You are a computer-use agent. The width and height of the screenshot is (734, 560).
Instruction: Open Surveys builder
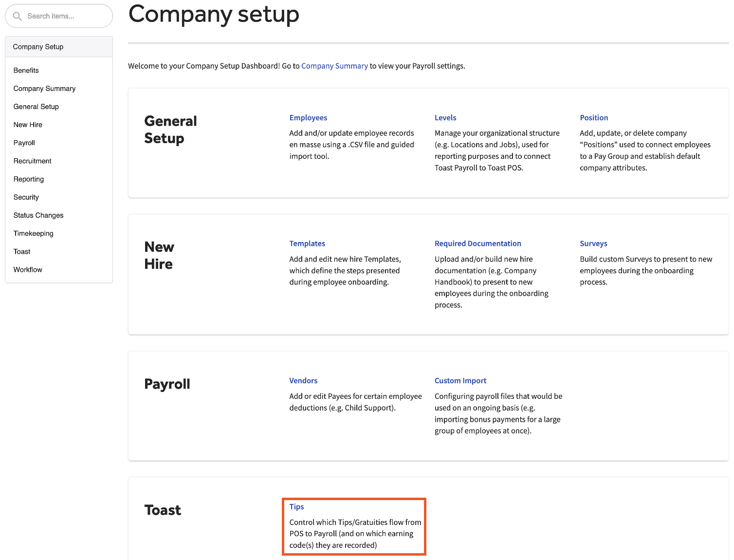[x=593, y=243]
